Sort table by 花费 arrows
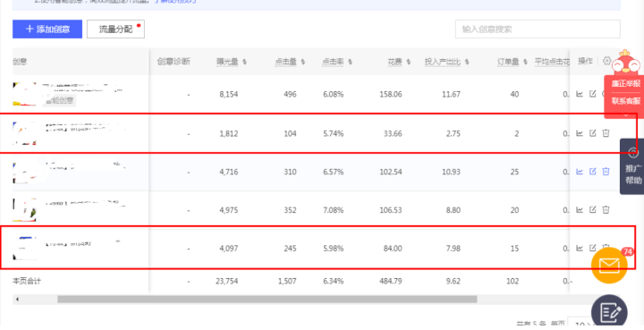The width and height of the screenshot is (644, 330). 408,62
